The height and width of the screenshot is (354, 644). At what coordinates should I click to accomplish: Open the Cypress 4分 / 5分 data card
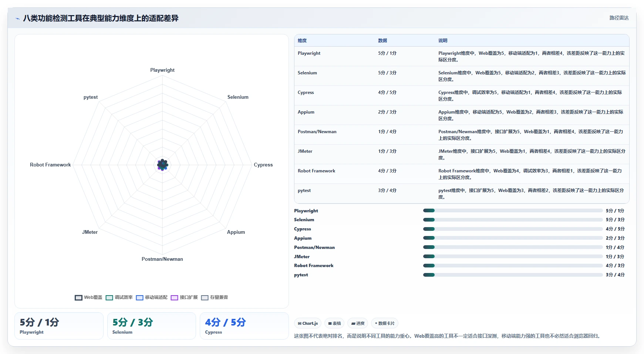tap(244, 326)
